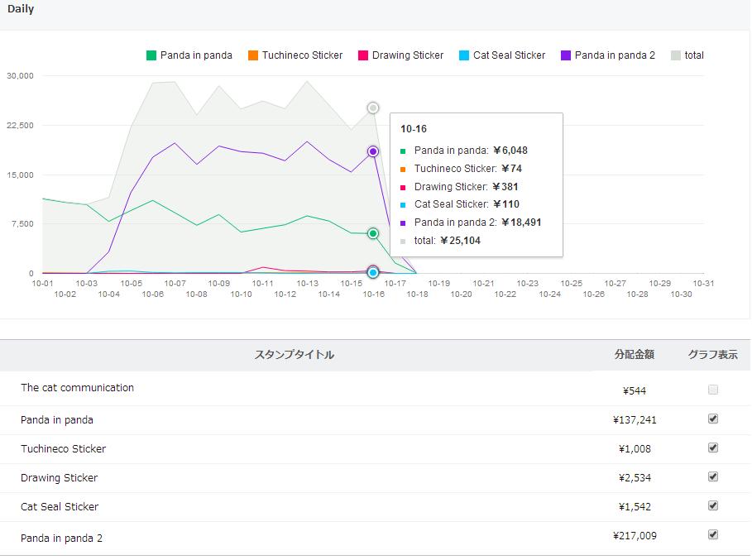Click gray total legend swatch

676,55
